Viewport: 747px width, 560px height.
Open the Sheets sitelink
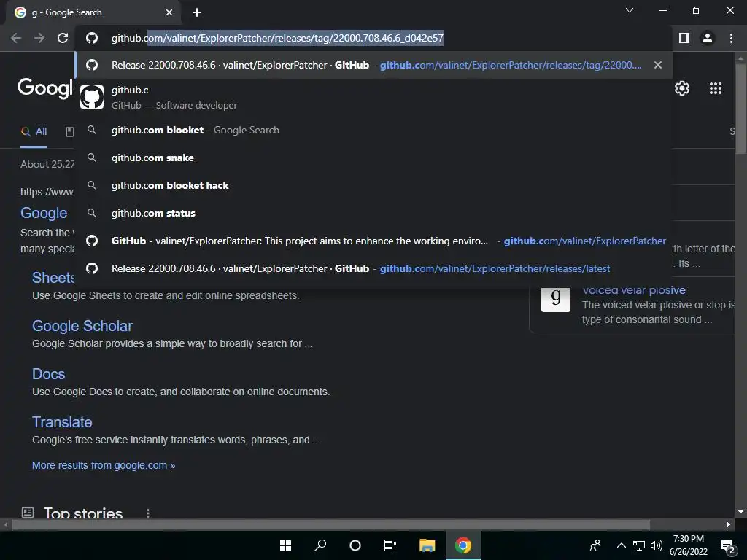(53, 278)
